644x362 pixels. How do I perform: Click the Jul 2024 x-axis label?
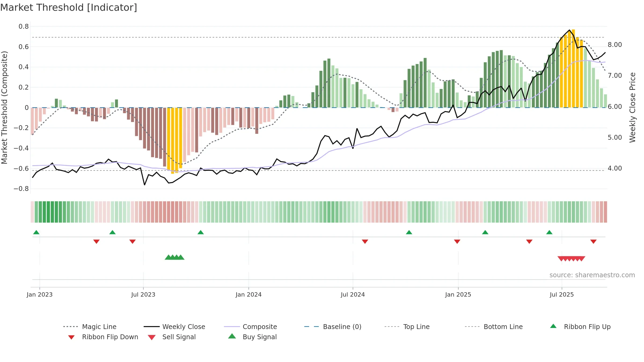pyautogui.click(x=353, y=295)
